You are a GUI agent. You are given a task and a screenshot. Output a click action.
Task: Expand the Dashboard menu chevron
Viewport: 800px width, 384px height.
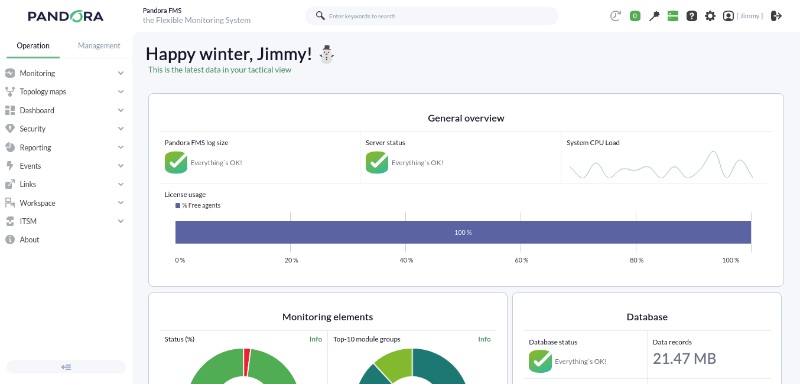pos(121,110)
